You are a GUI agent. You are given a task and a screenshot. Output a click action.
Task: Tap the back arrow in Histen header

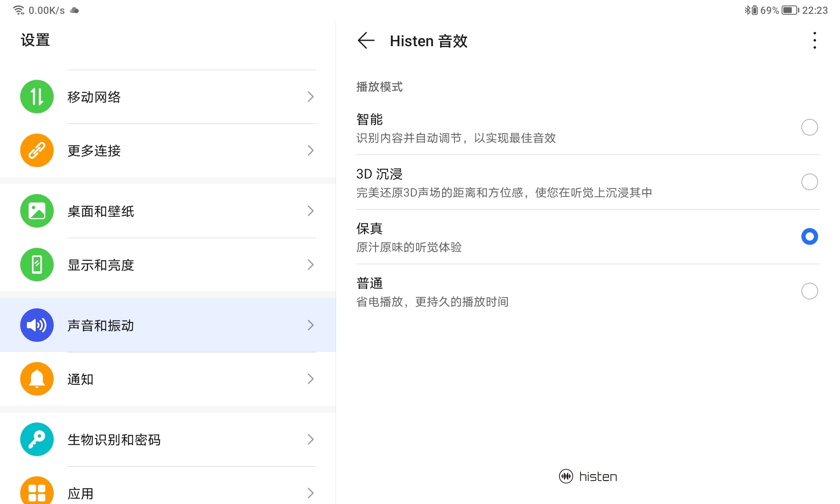[366, 41]
